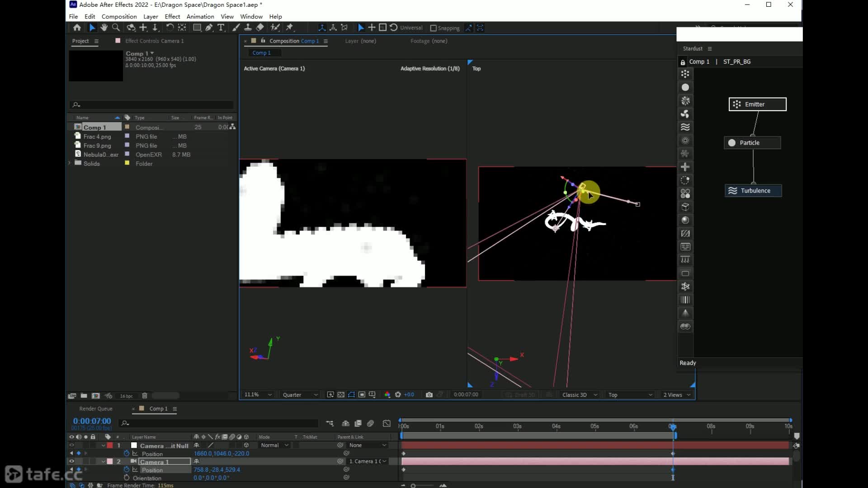The width and height of the screenshot is (868, 488).
Task: Collapse the Camera 1 layer properties
Action: 104,461
